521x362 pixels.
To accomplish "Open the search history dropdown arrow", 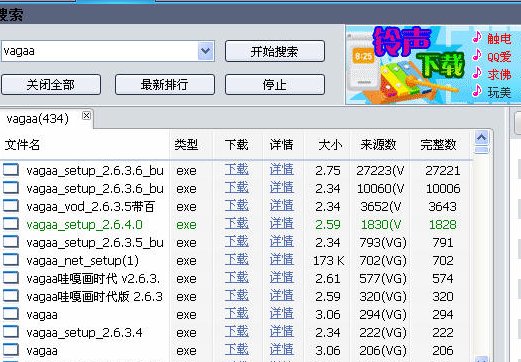I will pyautogui.click(x=205, y=51).
